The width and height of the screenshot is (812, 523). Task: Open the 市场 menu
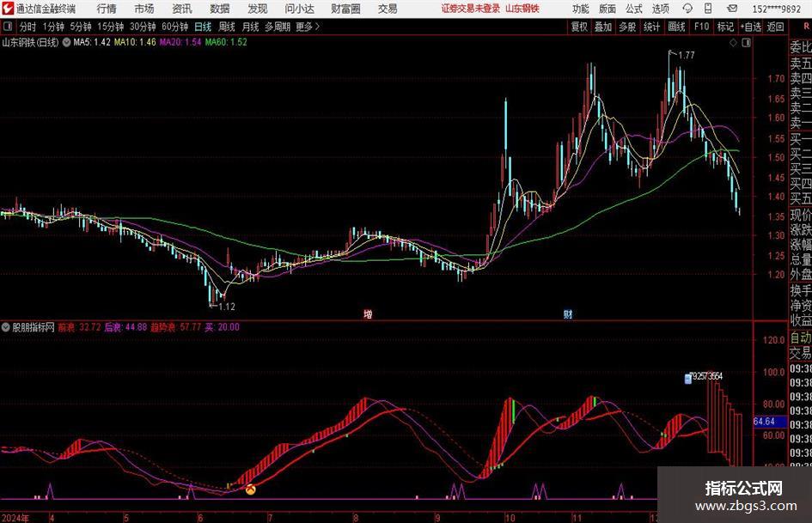click(x=144, y=9)
